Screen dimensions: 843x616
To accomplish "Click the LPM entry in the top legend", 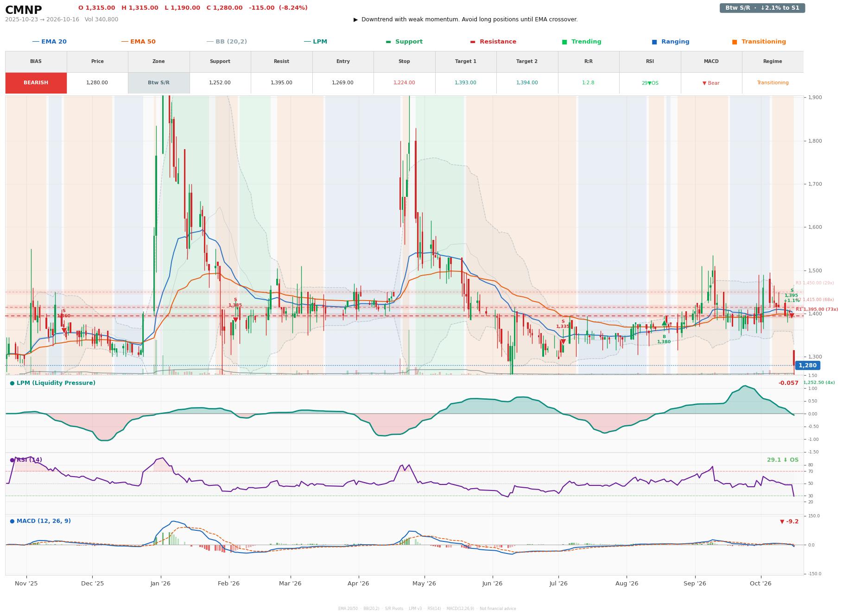I will tap(315, 42).
